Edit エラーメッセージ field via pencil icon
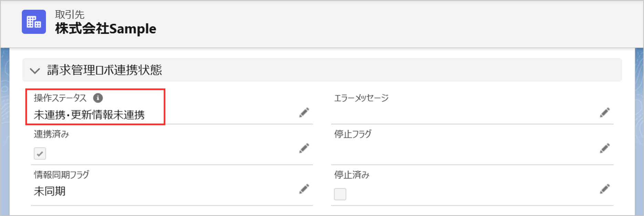 604,113
